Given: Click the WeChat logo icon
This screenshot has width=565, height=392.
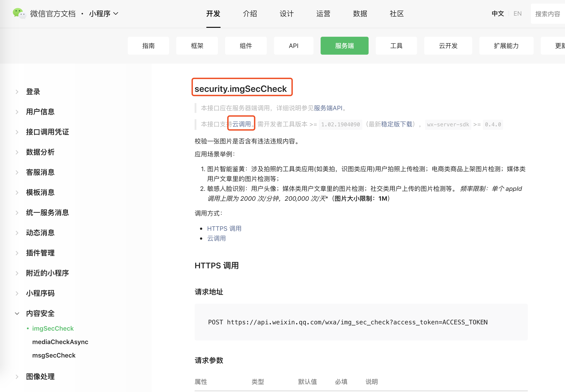Looking at the screenshot, I should click(x=20, y=13).
